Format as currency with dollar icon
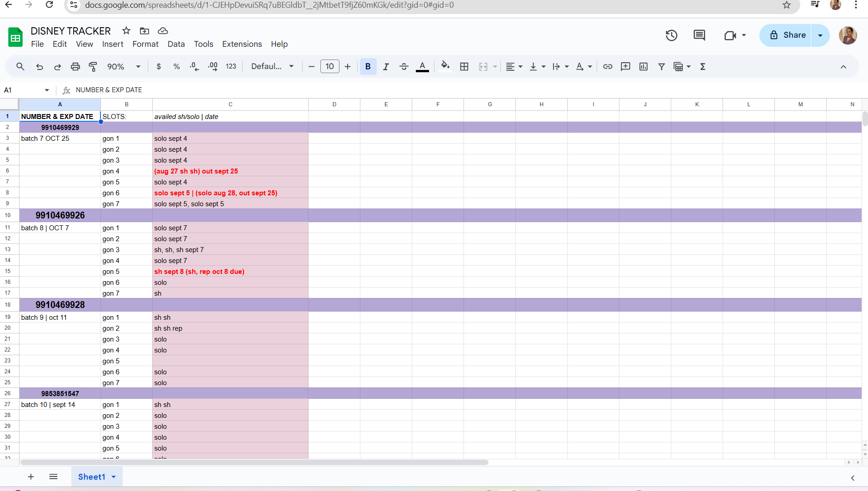 pos(159,67)
